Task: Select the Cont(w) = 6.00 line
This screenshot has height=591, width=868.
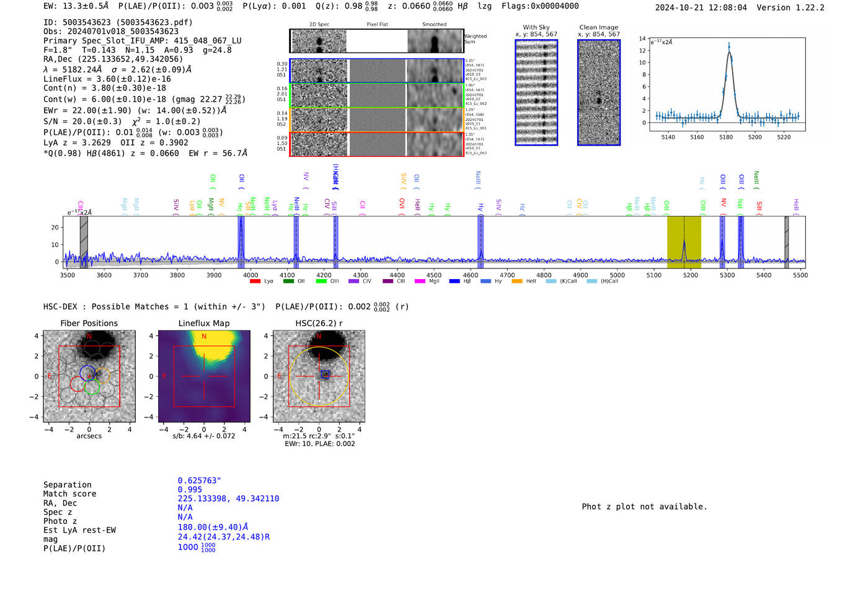Action: click(144, 99)
